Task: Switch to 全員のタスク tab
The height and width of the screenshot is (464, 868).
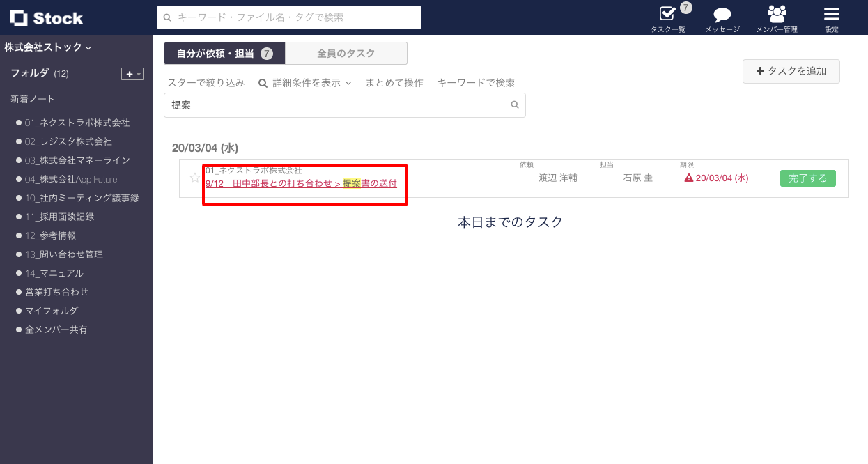Action: [346, 54]
